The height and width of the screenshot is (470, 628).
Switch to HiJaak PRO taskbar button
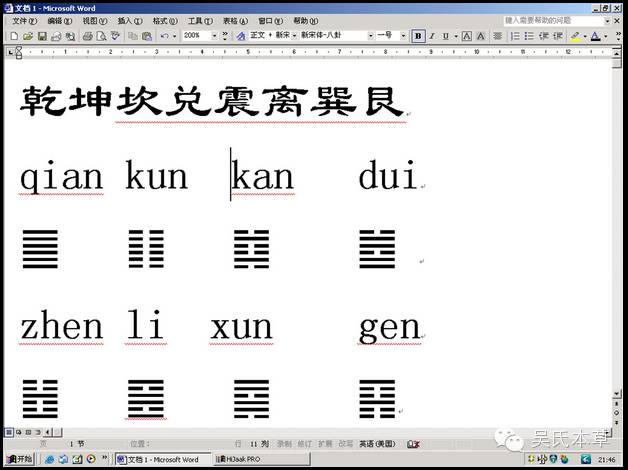point(262,459)
